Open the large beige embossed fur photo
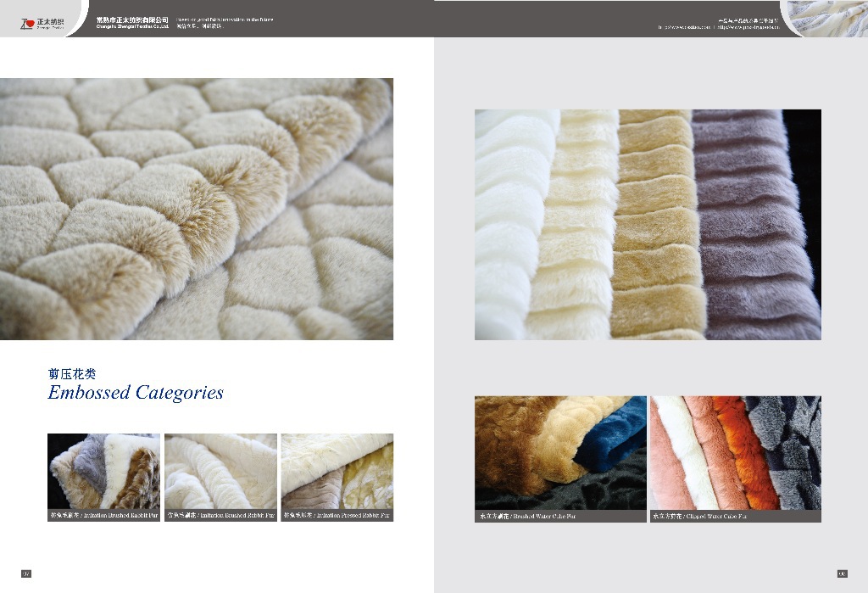868x593 pixels. (197, 209)
